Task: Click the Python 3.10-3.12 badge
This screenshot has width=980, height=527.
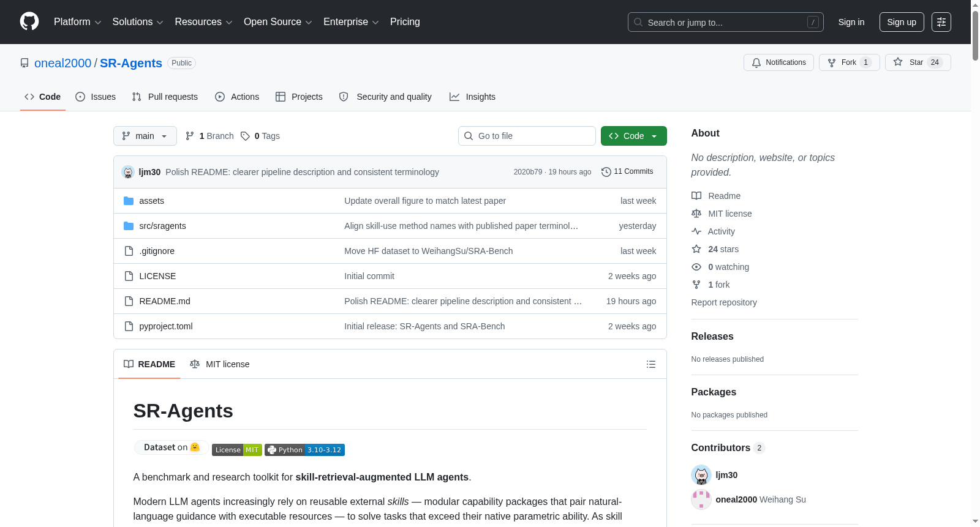Action: point(304,450)
